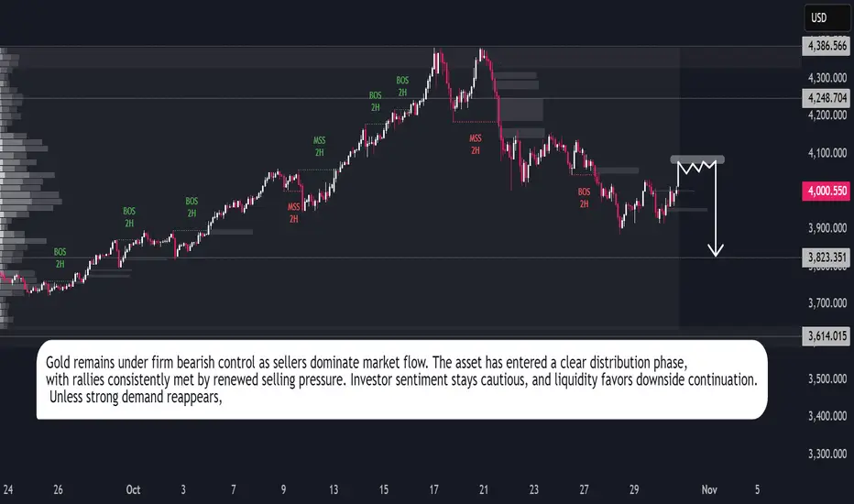Click the leftmost green BOS 2H label
This screenshot has height=504, width=854.
(x=60, y=257)
